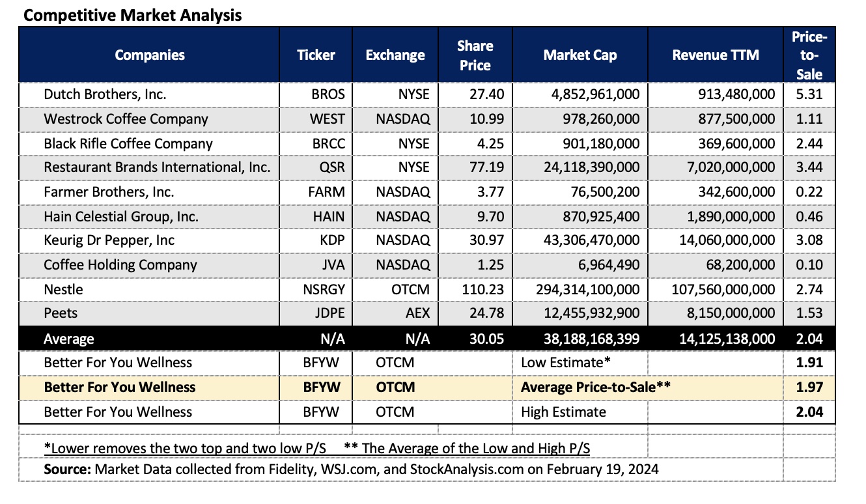Click the Price-to-Sale header cell

click(809, 55)
